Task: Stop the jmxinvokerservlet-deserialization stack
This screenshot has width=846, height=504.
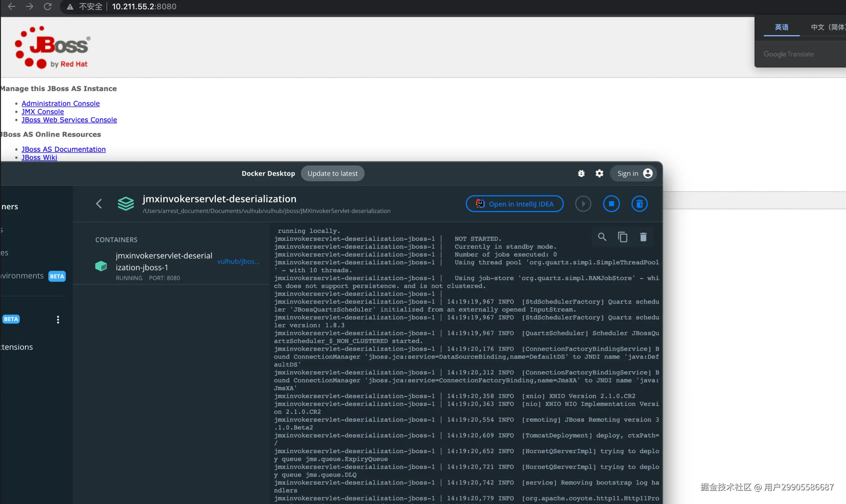Action: coord(611,204)
